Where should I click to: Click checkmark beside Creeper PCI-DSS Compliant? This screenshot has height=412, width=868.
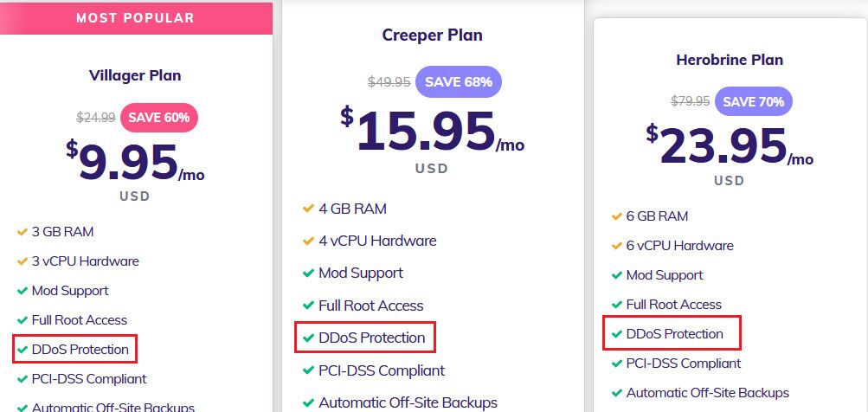point(308,370)
